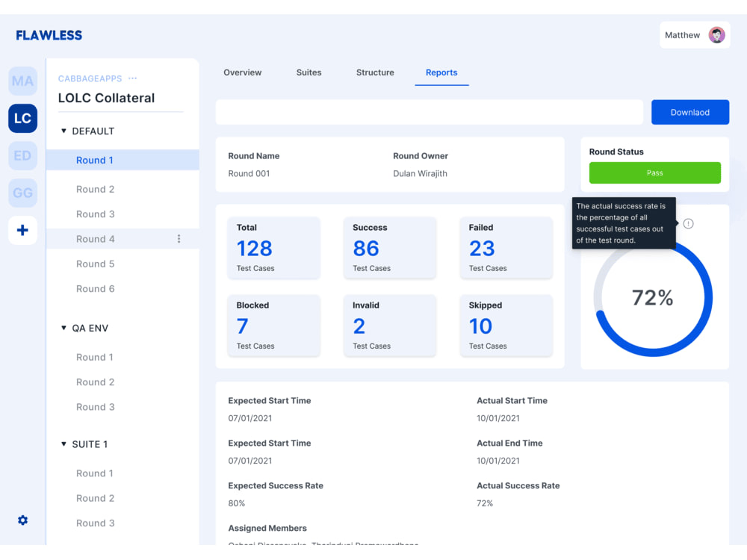Click the Round Status heading
The image size is (747, 560).
click(616, 152)
